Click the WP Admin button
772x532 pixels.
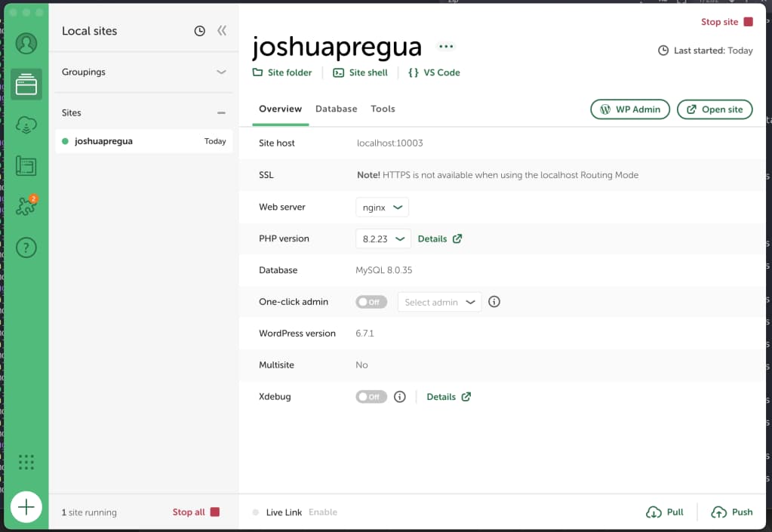click(629, 109)
